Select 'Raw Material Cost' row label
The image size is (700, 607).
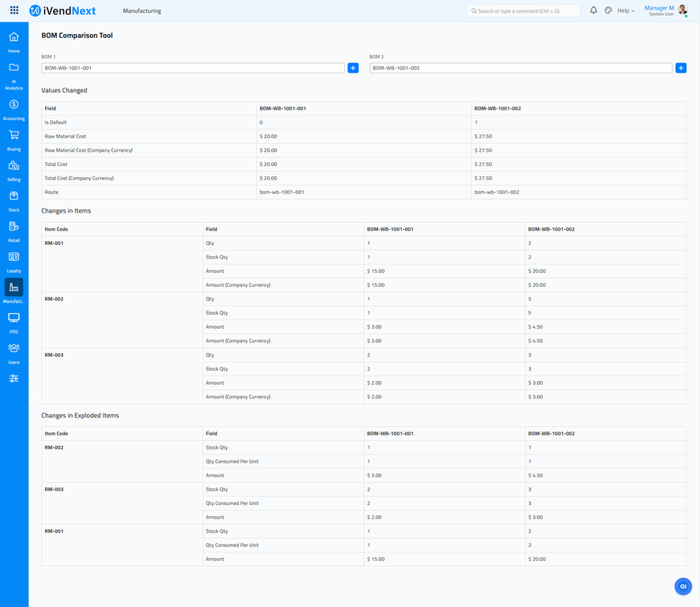pos(66,137)
